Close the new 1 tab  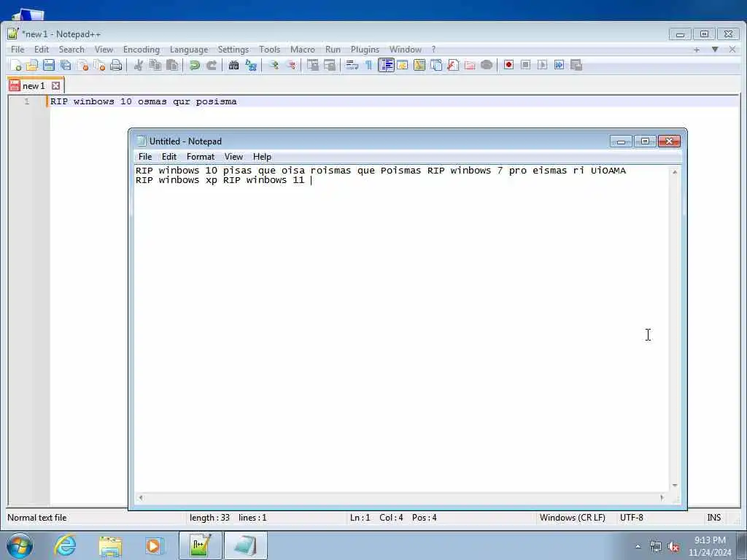tap(55, 86)
